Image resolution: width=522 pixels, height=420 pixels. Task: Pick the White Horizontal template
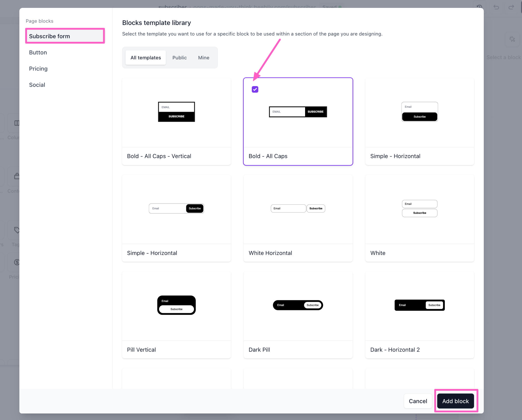tap(298, 218)
